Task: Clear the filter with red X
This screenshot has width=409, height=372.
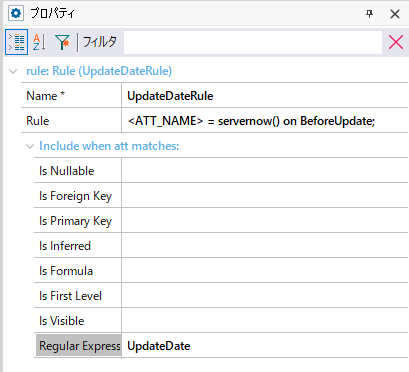Action: click(396, 42)
